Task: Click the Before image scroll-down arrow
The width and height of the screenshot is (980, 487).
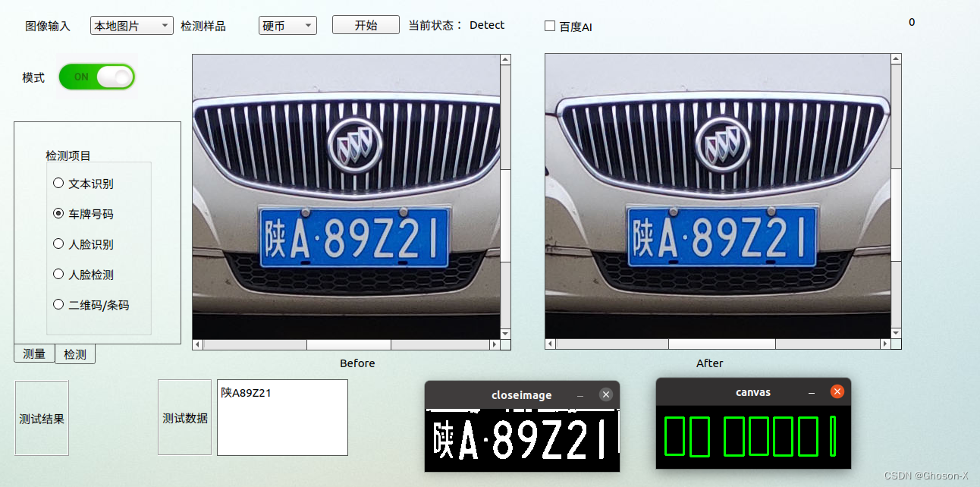Action: pos(505,333)
